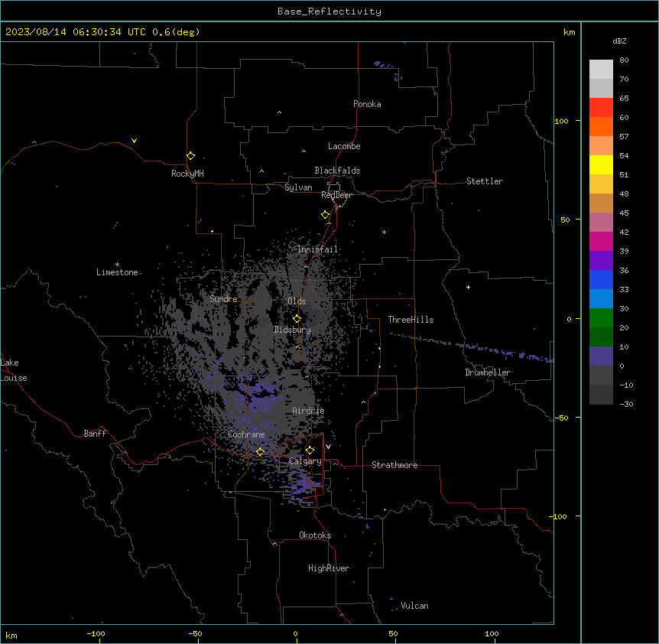Screen dimensions: 659x644
Task: Select the yellow diamond marker between Olds and Didsbury
Action: point(297,319)
